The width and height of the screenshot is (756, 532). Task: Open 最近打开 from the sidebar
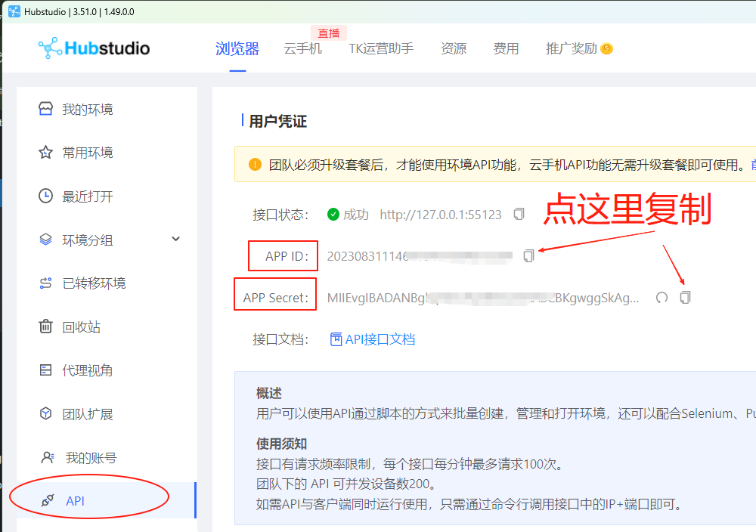pos(91,196)
